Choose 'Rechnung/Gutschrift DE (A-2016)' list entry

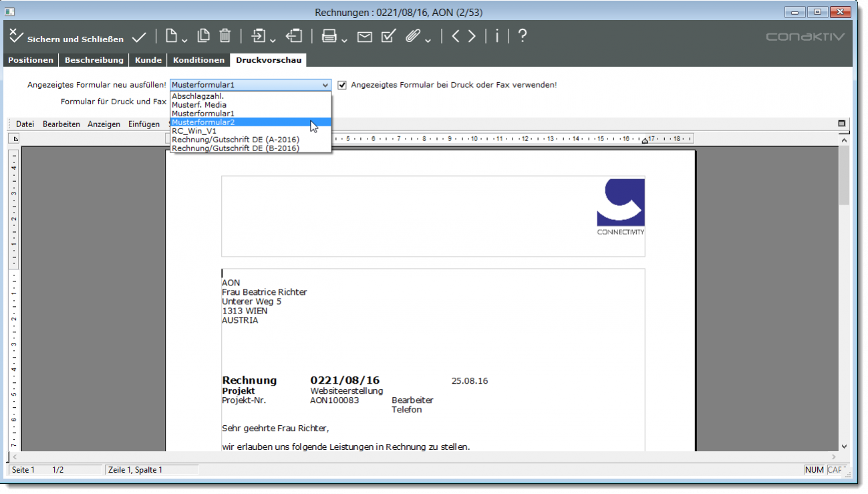[235, 140]
